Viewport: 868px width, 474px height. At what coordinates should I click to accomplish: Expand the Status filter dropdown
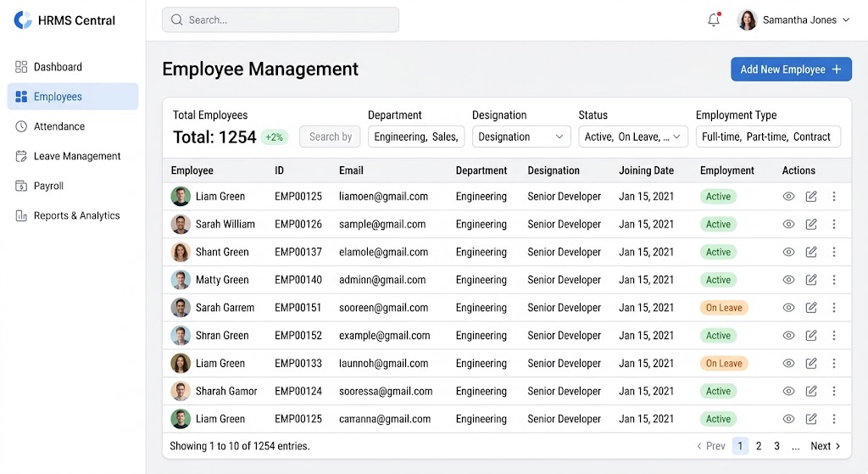pyautogui.click(x=632, y=137)
